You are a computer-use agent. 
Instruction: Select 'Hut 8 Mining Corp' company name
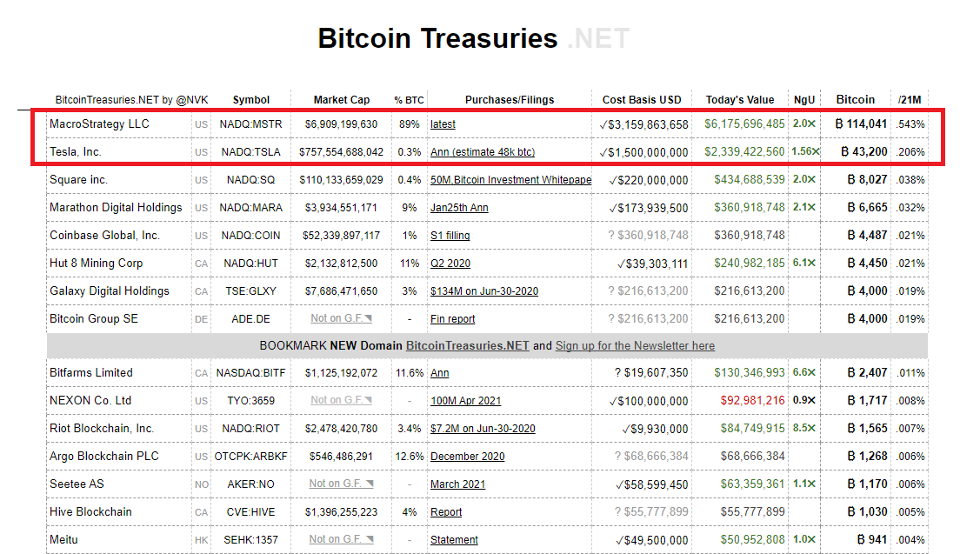[97, 264]
